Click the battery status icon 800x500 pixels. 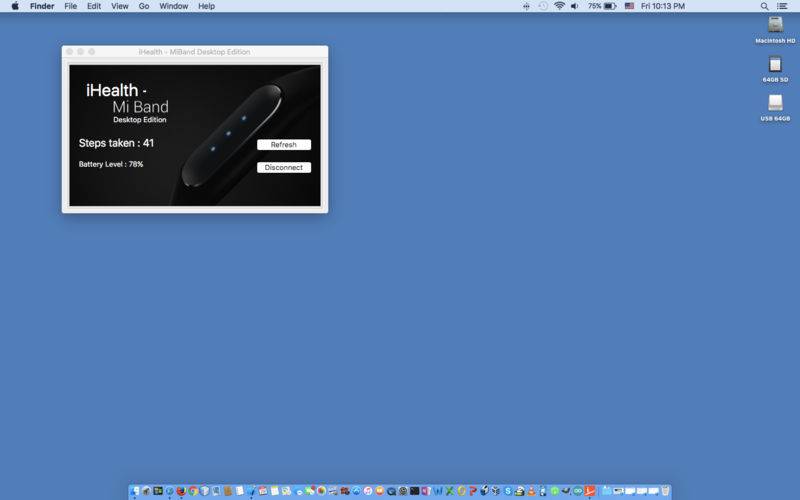pyautogui.click(x=610, y=6)
